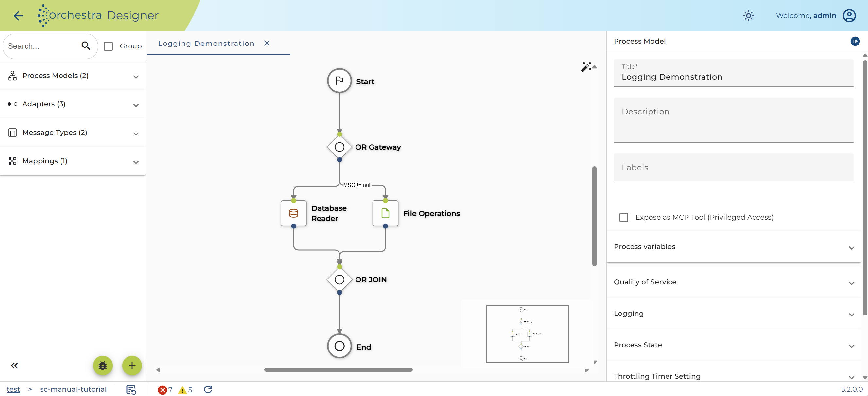Expand the Process Models section
The image size is (868, 396).
pos(73,76)
